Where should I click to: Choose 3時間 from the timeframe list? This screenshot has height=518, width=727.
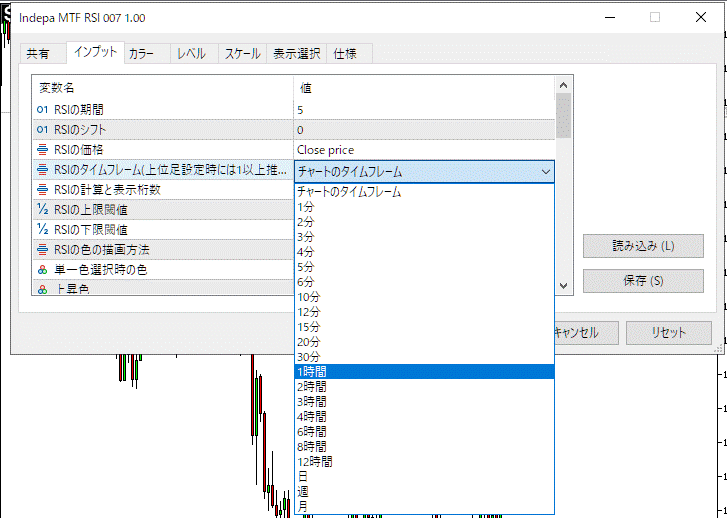click(x=424, y=401)
